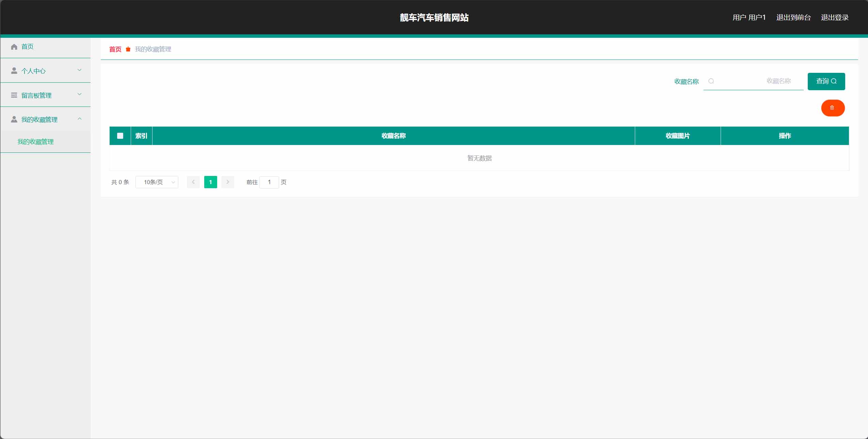Image resolution: width=868 pixels, height=439 pixels.
Task: Click 我的收藏管理 breadcrumb text
Action: [153, 49]
